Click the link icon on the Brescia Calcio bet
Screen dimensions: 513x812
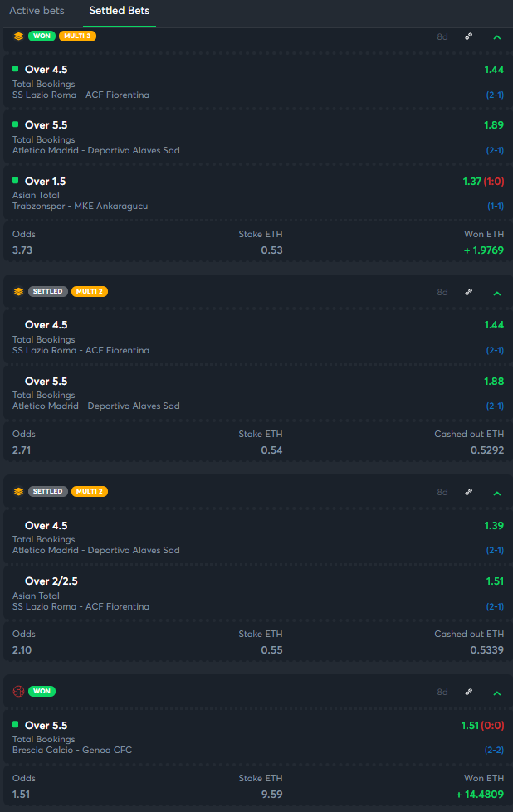click(469, 692)
